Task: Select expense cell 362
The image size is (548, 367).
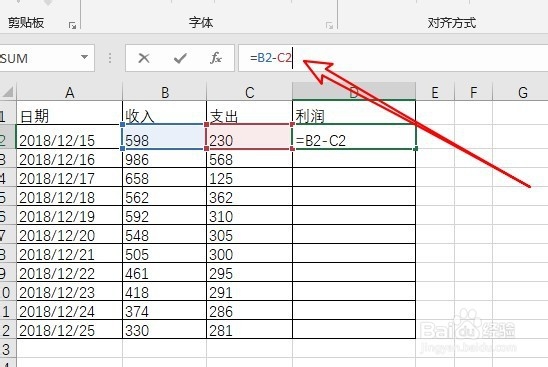Action: (x=249, y=196)
